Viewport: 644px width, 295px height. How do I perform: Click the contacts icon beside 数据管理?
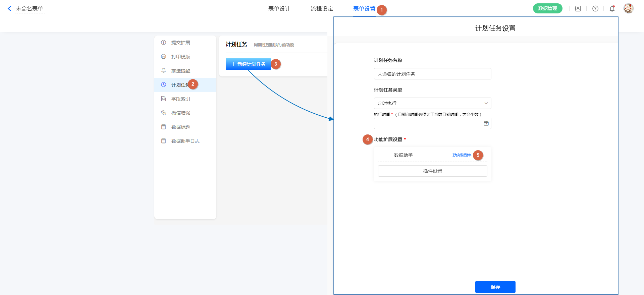click(578, 9)
